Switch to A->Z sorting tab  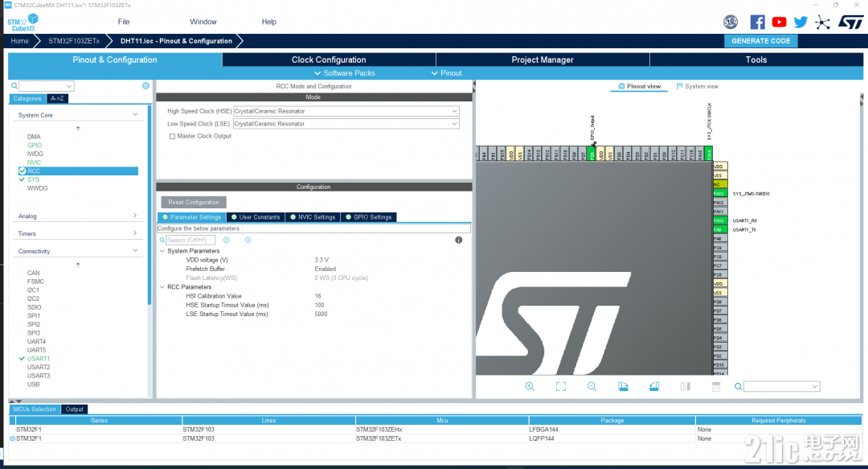coord(57,99)
